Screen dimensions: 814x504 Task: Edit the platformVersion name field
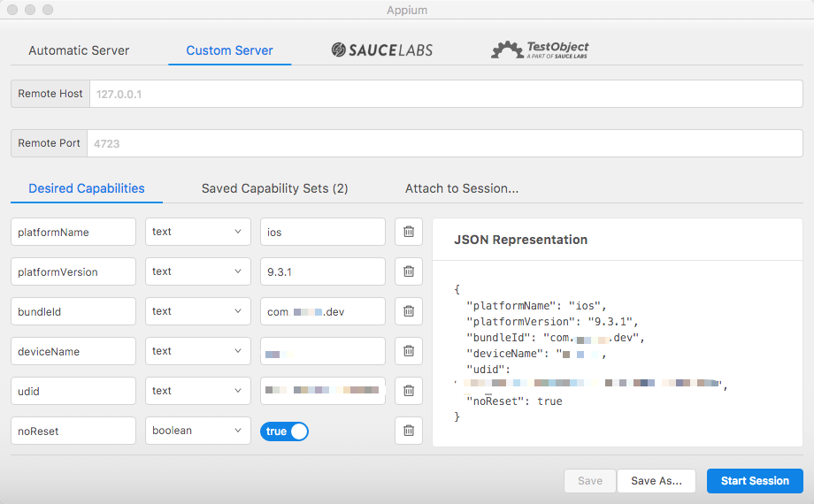tap(73, 271)
